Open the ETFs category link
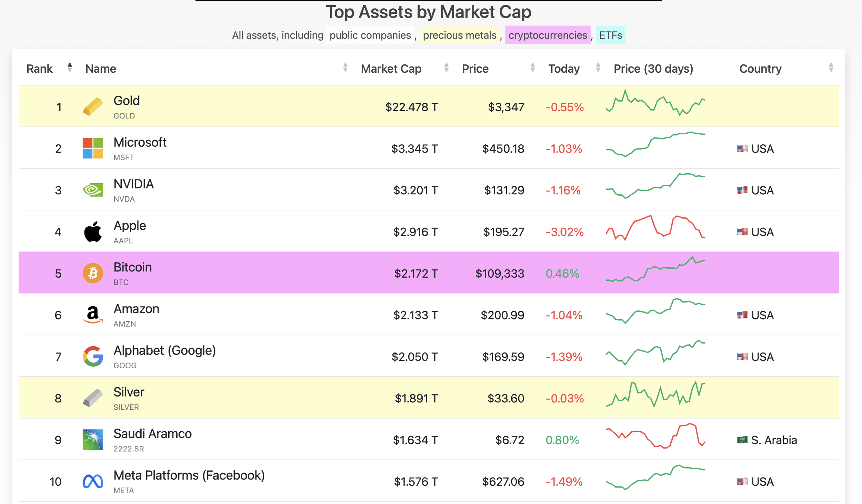Viewport: 862px width, 504px height. click(611, 35)
